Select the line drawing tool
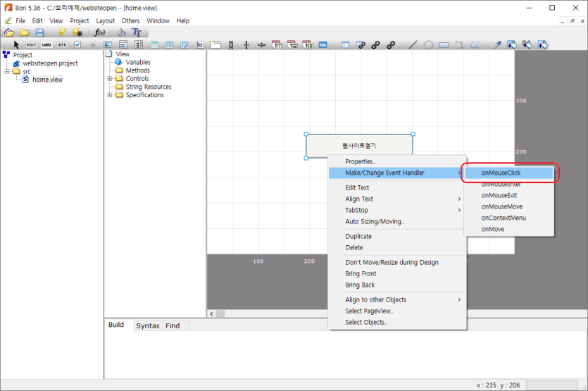588x391 pixels. (413, 44)
